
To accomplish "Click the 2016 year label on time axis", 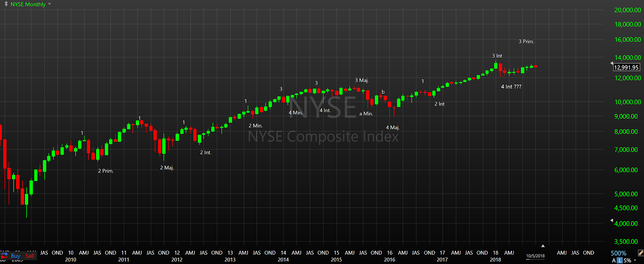I will [389, 260].
